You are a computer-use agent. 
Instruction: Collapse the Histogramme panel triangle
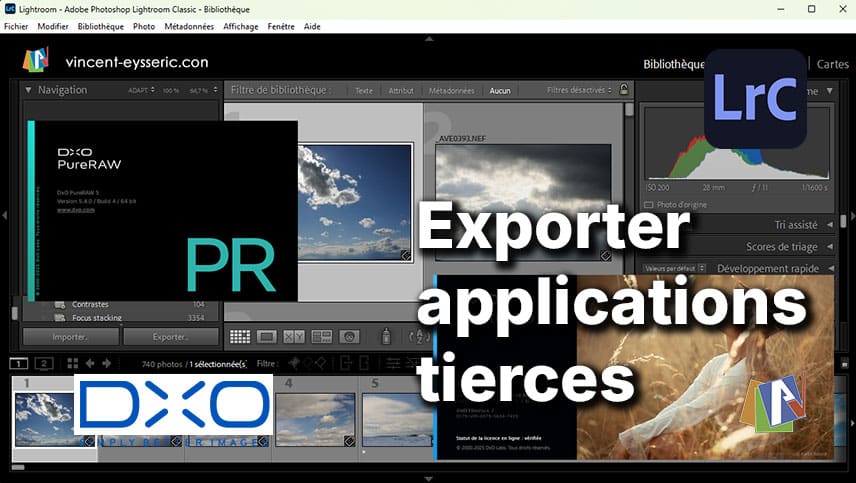coord(830,91)
